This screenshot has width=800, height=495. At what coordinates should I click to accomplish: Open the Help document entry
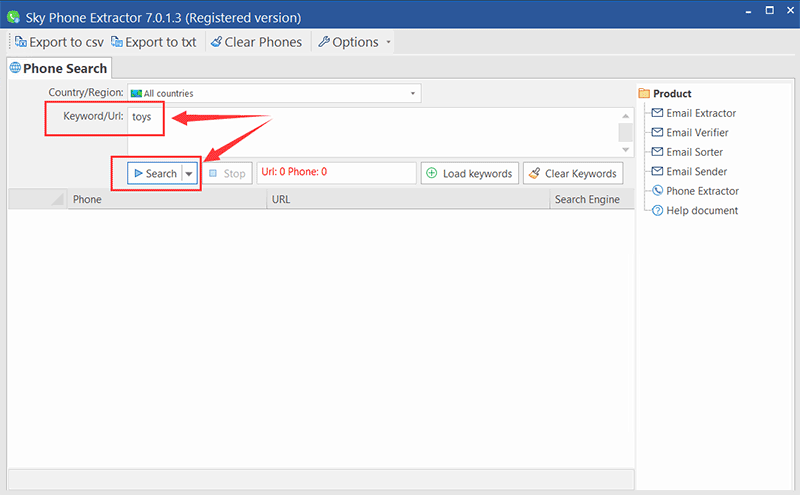point(702,210)
